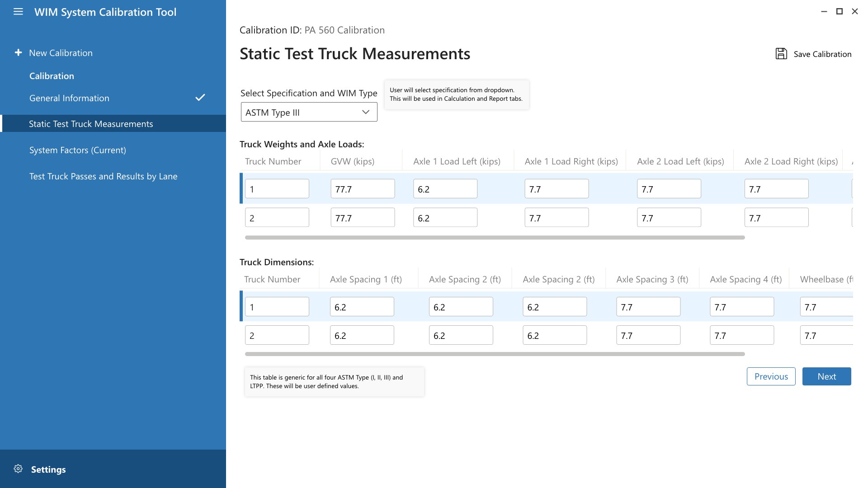Click the plus icon for New Calibration
The width and height of the screenshot is (868, 488).
pyautogui.click(x=18, y=53)
